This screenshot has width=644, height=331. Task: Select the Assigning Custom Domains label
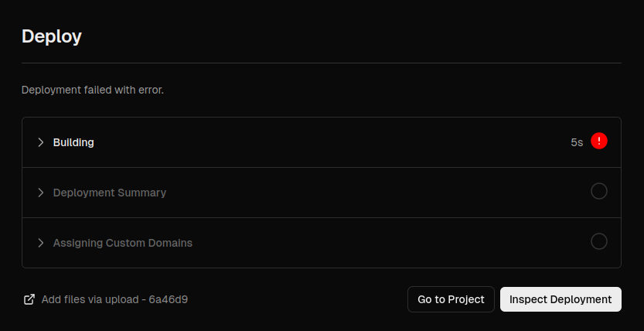coord(122,243)
